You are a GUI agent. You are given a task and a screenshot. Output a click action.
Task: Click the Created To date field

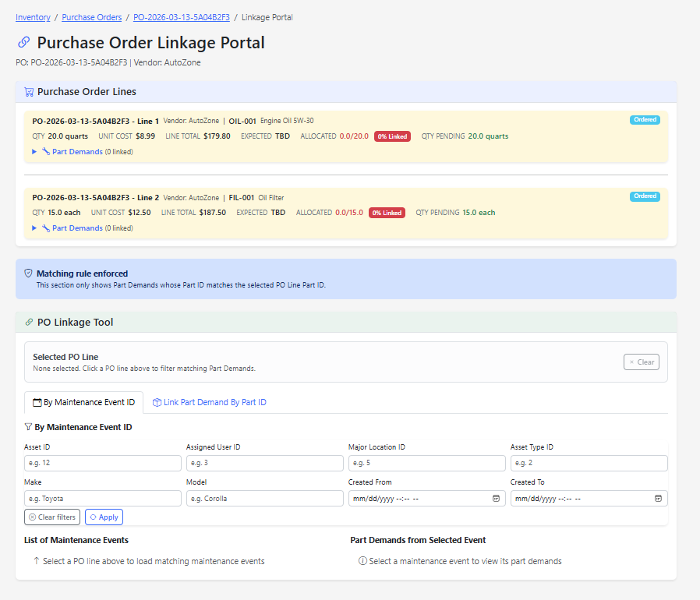click(x=589, y=498)
